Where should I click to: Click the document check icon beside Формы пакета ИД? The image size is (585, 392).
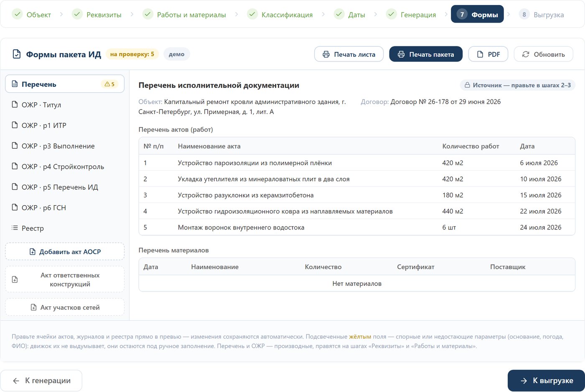(17, 54)
